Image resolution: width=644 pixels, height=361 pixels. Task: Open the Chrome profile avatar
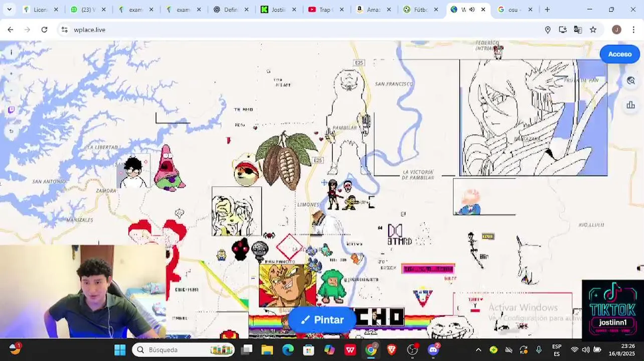tap(616, 30)
